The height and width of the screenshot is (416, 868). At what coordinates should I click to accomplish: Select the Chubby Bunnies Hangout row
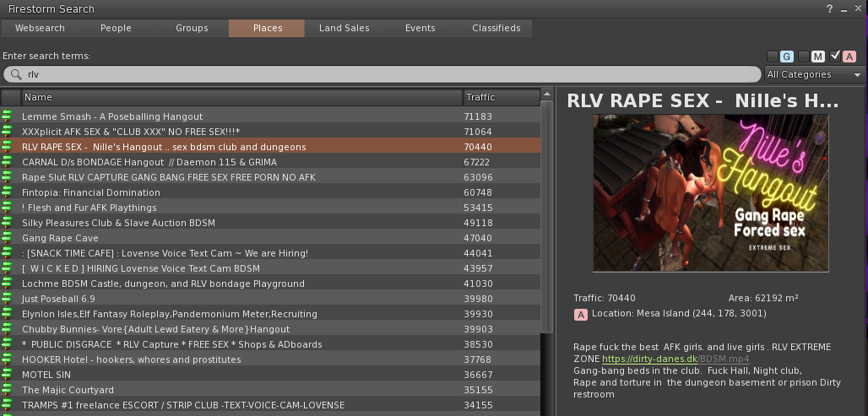tap(270, 329)
